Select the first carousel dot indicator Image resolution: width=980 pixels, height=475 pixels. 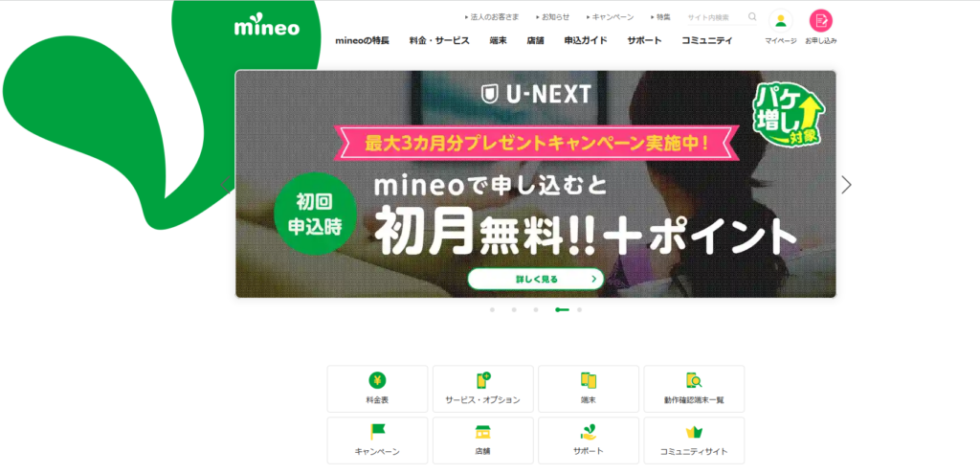493,309
